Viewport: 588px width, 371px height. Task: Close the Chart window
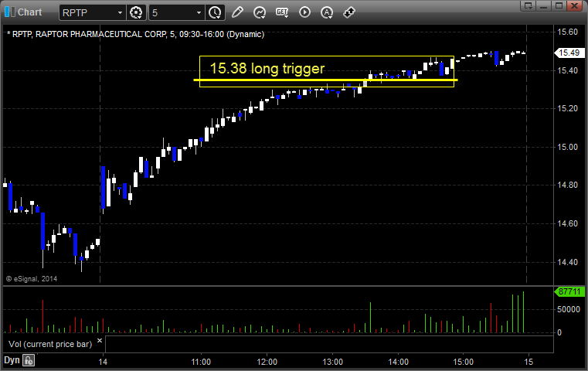pos(575,5)
